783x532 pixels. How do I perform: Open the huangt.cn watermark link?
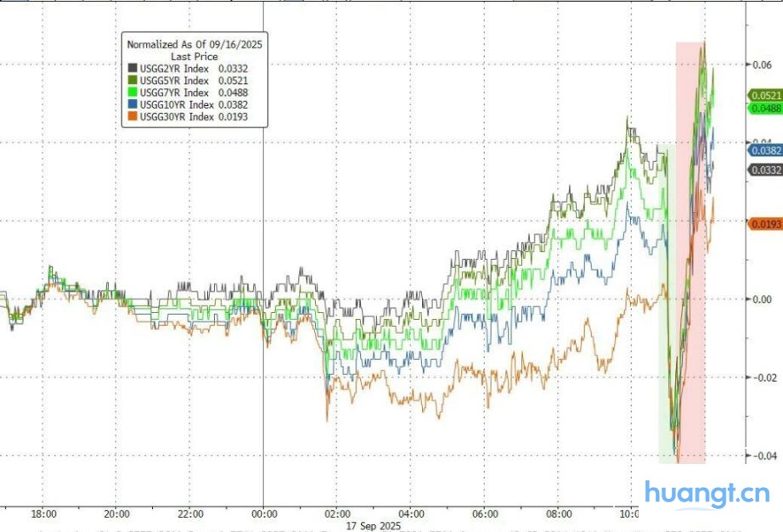[x=707, y=494]
